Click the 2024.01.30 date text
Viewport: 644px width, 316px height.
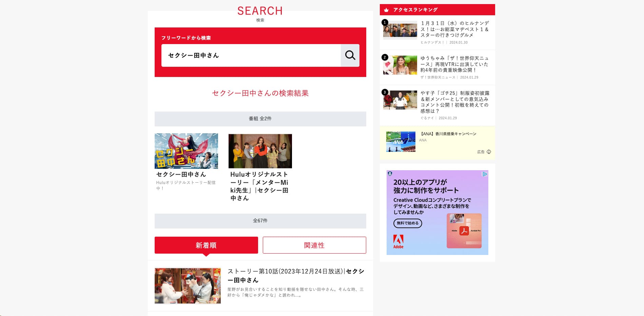click(458, 42)
